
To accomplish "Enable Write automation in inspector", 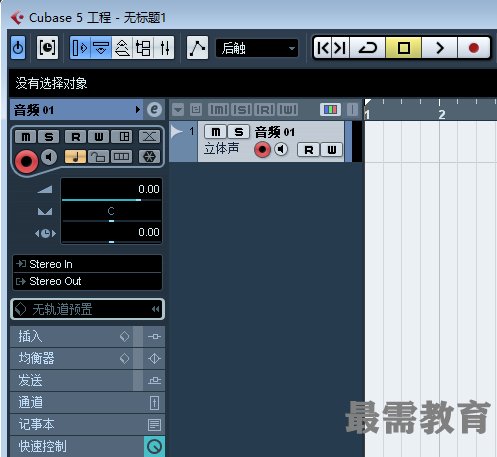I will point(99,136).
